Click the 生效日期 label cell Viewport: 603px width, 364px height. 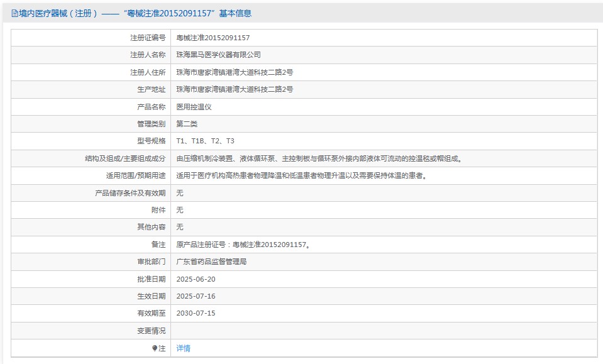pyautogui.click(x=91, y=296)
